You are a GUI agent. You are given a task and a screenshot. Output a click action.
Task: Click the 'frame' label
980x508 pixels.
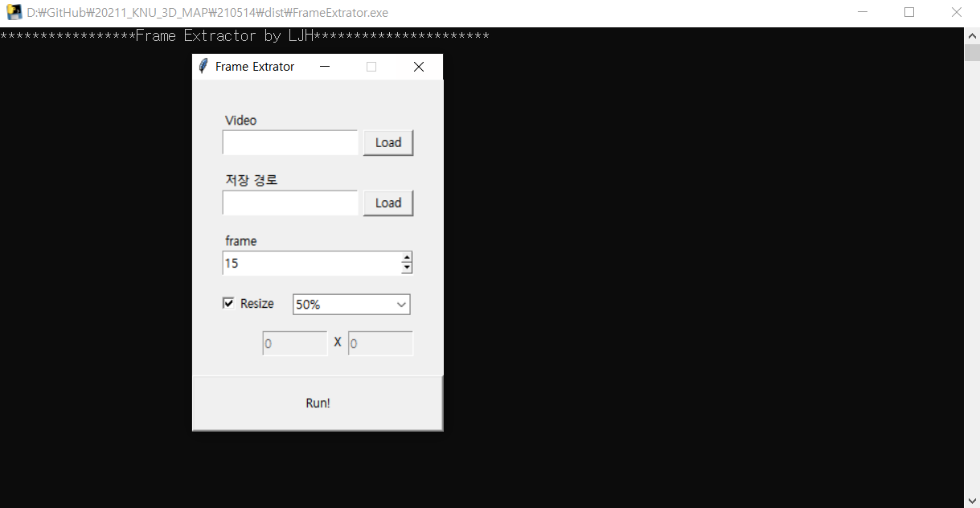241,241
